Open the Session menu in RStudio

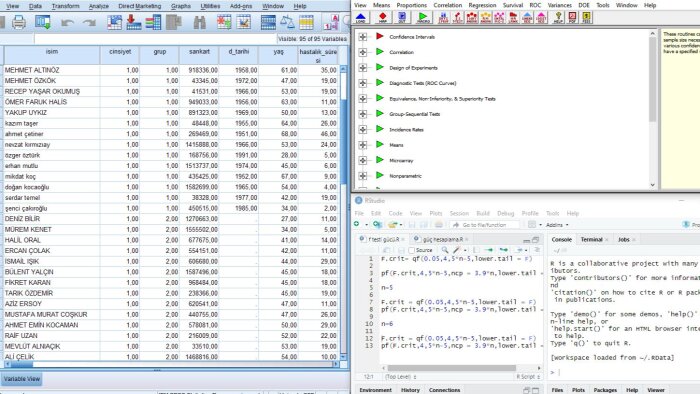pos(459,213)
